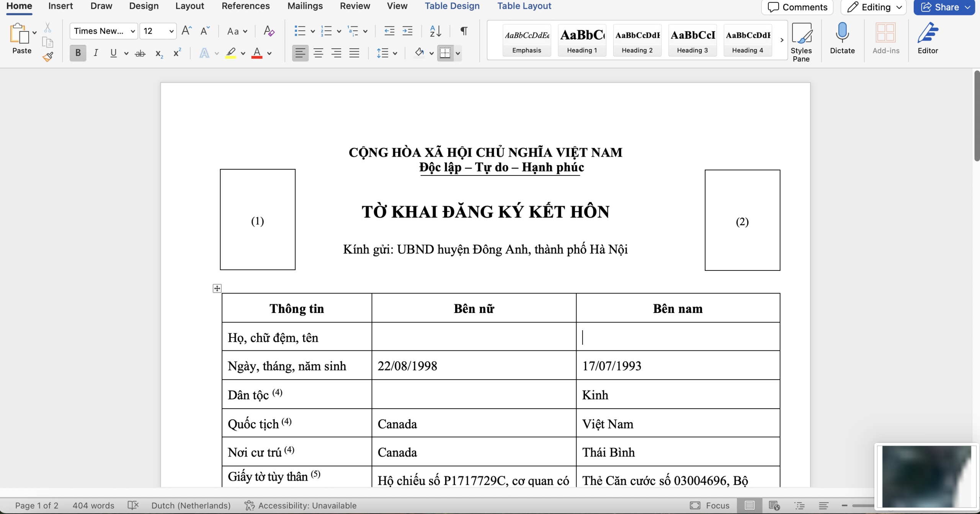Open Times New Roman font dropdown
This screenshot has width=980, height=514.
pos(132,31)
